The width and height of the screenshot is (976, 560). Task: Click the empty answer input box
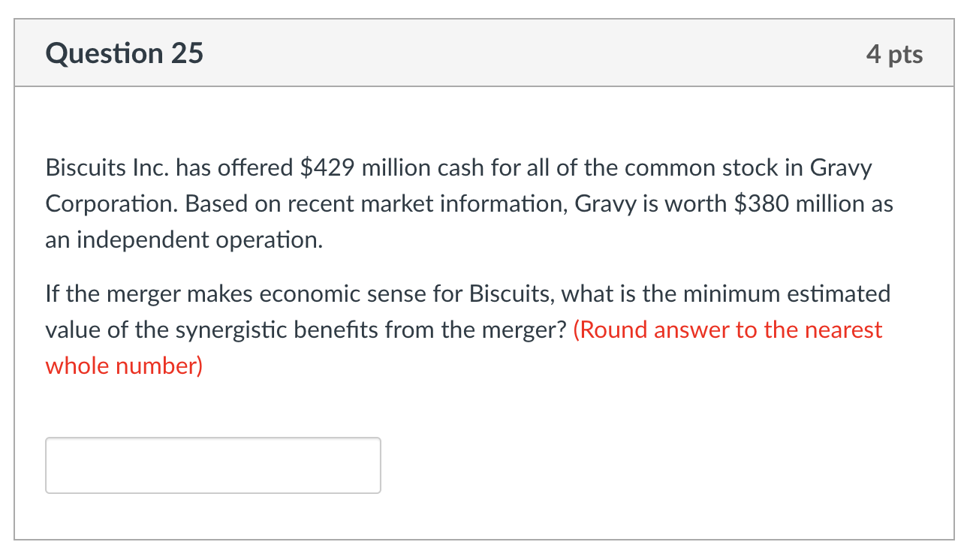point(212,465)
